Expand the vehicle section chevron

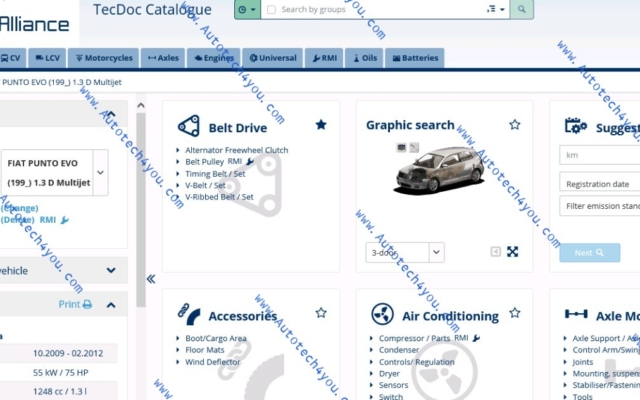point(110,270)
